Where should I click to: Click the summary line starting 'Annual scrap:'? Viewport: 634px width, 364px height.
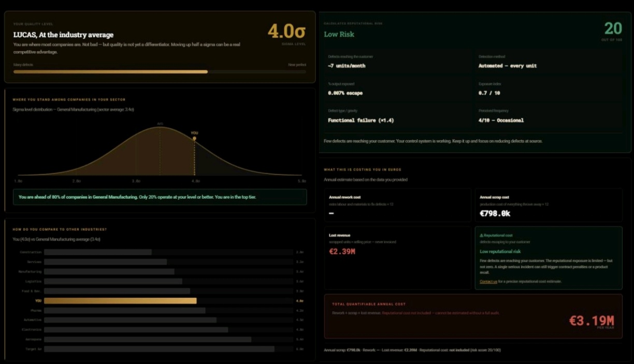point(412,350)
